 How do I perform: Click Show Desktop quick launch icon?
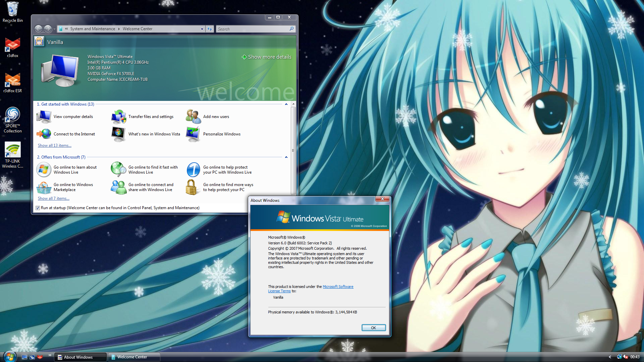click(x=24, y=357)
